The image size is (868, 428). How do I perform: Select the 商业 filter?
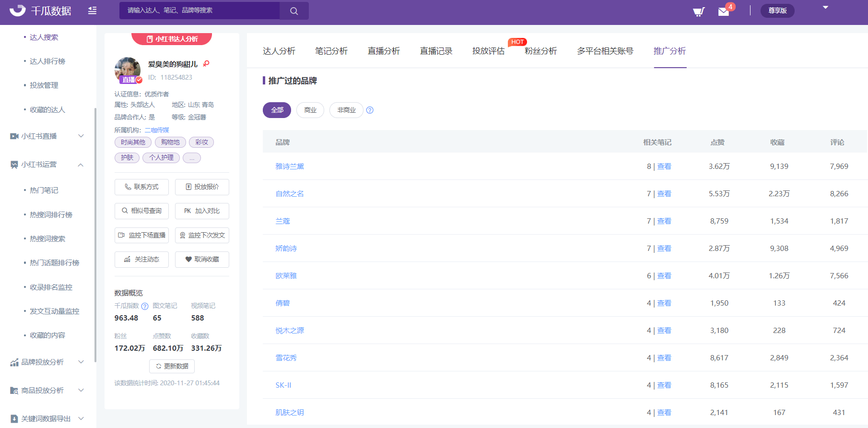[310, 110]
